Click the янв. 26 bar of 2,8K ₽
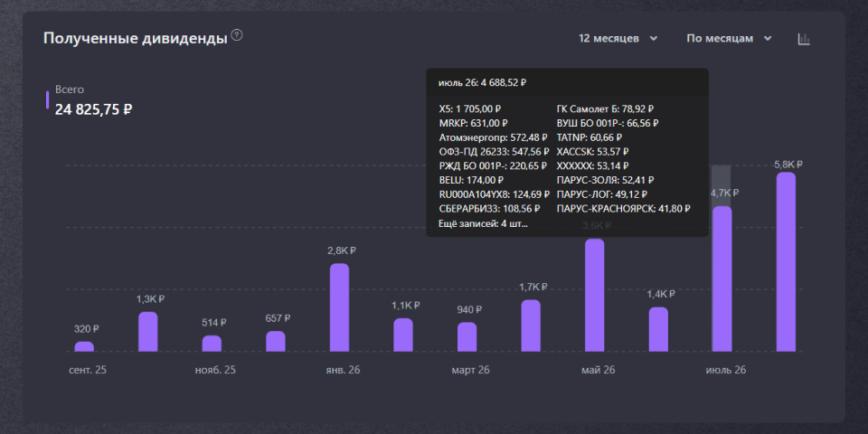The image size is (868, 434). (339, 307)
